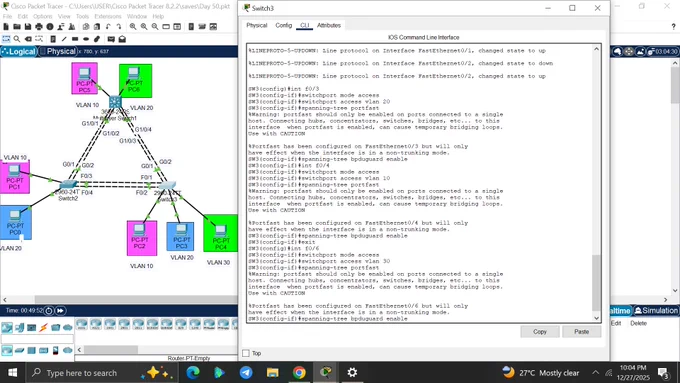Screen dimensions: 680x383
Task: Create a new Packet Tracer file
Action: (x=6, y=27)
